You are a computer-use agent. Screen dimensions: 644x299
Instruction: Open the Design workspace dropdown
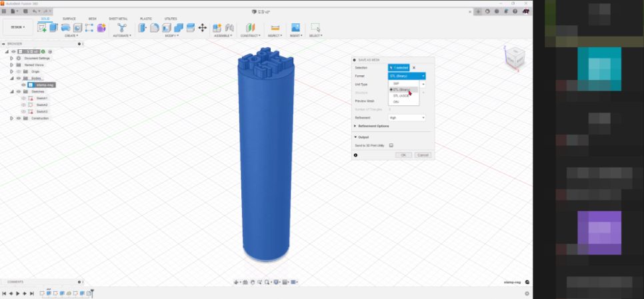click(x=17, y=27)
